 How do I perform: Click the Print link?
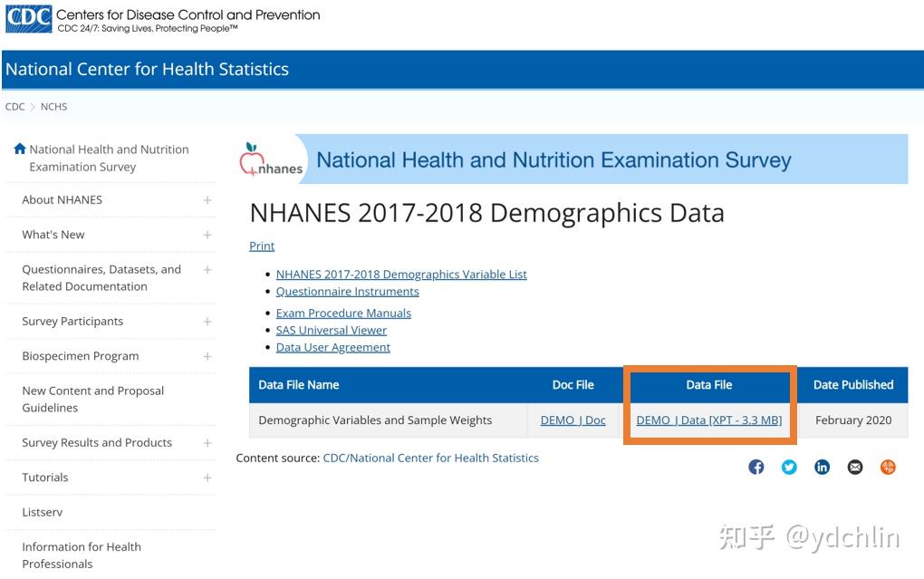(262, 246)
